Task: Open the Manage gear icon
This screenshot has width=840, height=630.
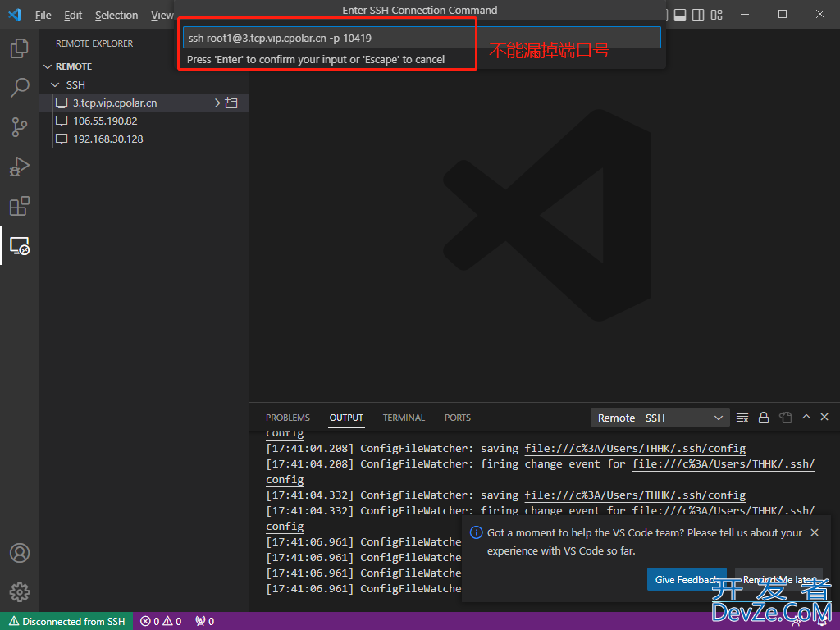Action: point(20,592)
